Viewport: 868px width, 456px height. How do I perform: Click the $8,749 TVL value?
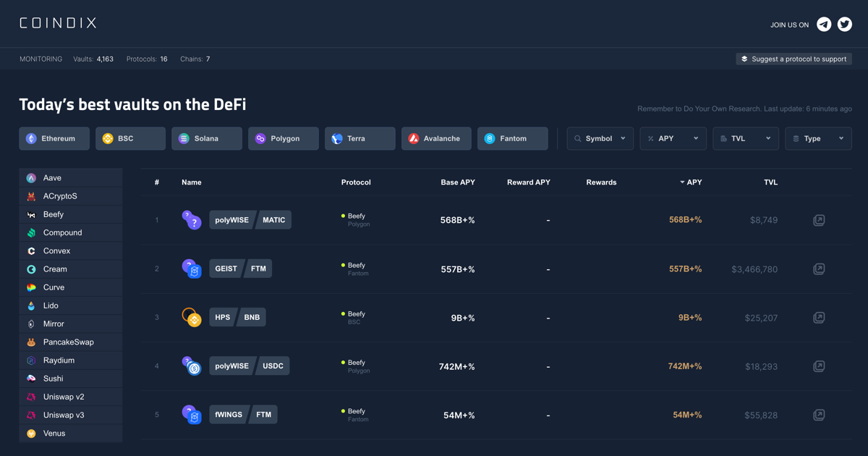(x=762, y=220)
